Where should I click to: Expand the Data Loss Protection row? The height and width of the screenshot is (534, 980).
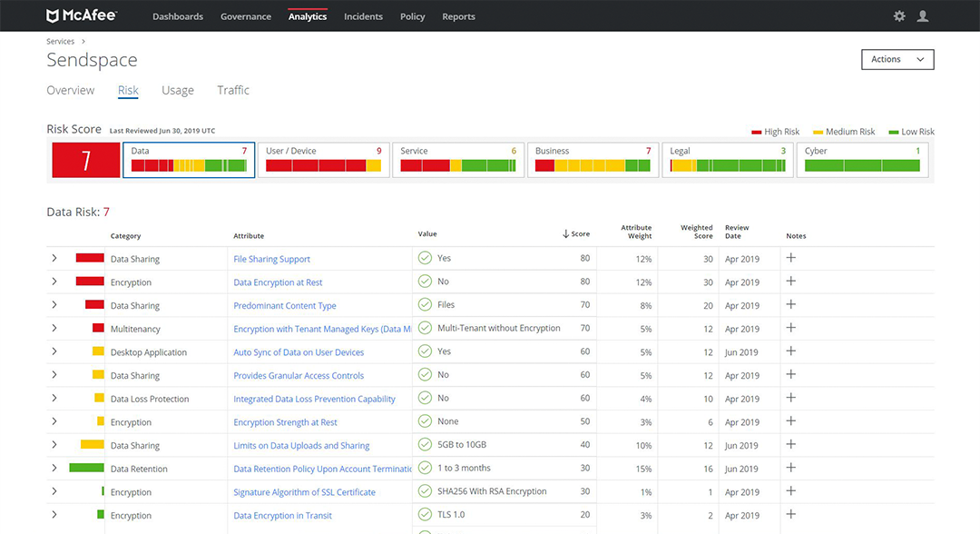54,399
